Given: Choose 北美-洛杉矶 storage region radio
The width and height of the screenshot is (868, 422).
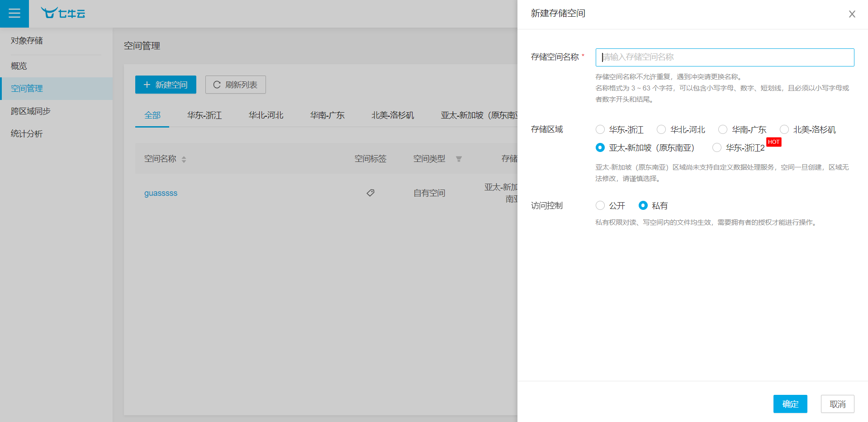Looking at the screenshot, I should click(784, 130).
